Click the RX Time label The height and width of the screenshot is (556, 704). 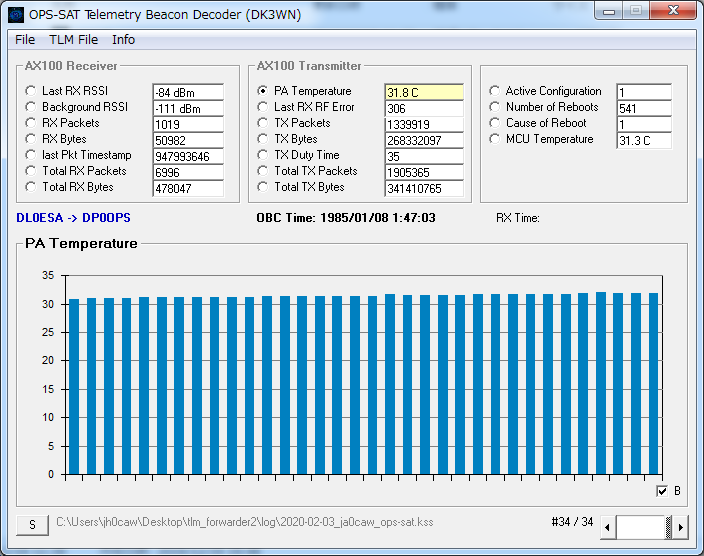518,218
